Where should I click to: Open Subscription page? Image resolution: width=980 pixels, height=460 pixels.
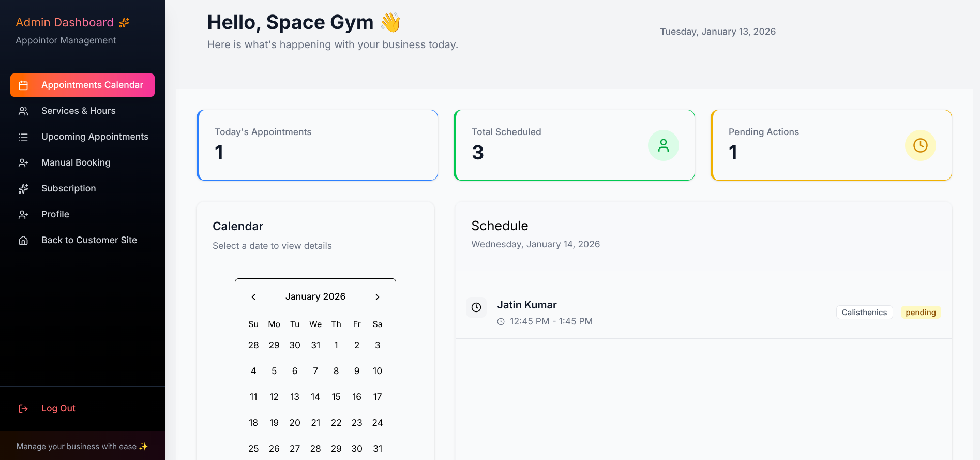point(82,188)
